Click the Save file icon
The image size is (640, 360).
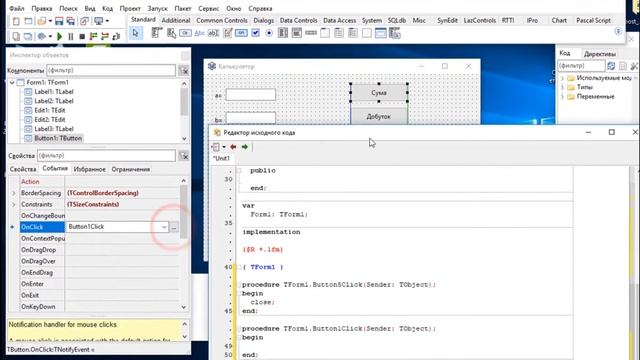tap(59, 21)
